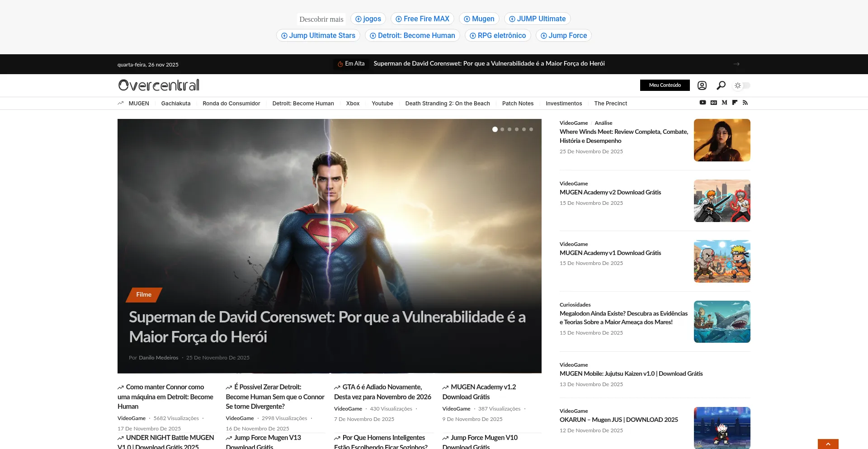Open the Medium social icon
The image size is (868, 449).
(x=724, y=103)
